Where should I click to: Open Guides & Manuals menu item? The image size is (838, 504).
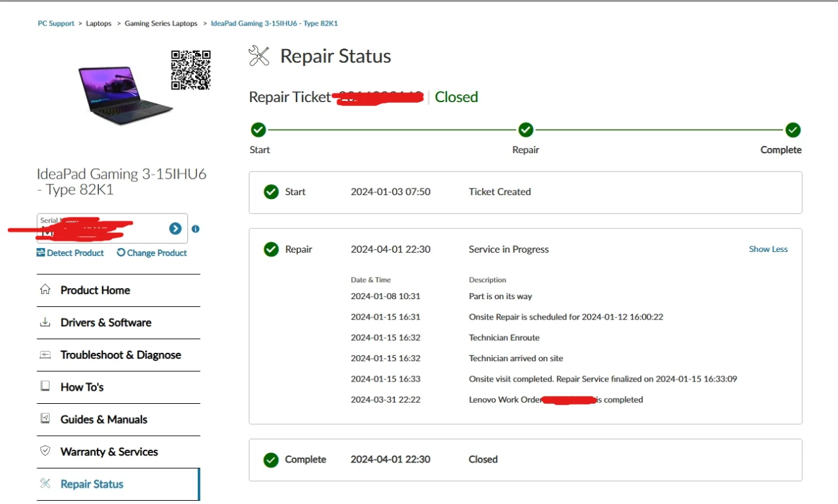pyautogui.click(x=118, y=420)
